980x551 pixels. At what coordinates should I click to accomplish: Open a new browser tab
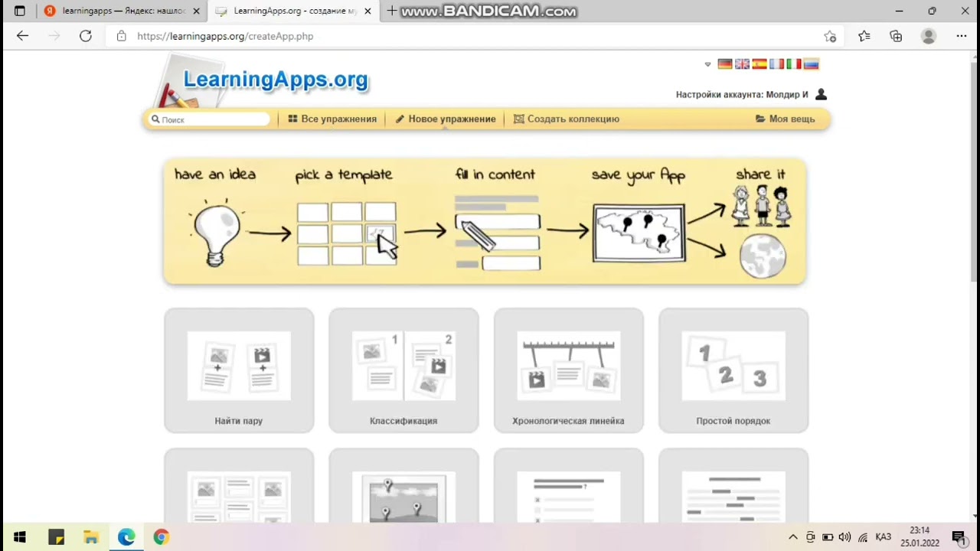(392, 11)
